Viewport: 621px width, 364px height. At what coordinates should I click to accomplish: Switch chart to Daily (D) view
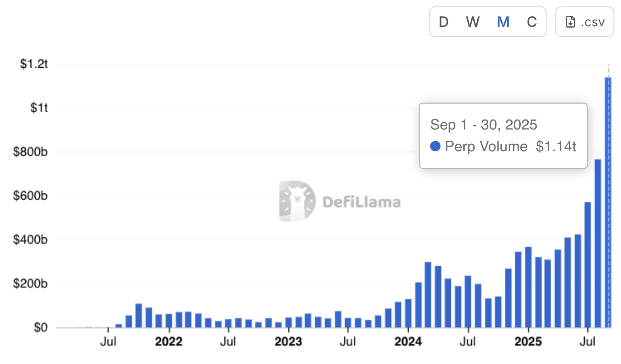click(x=444, y=22)
